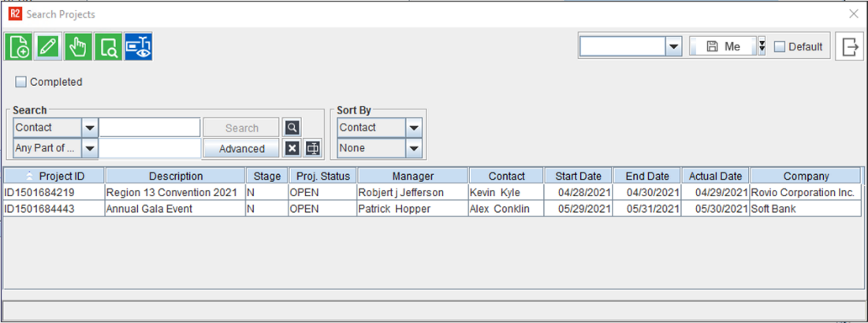Image resolution: width=868 pixels, height=323 pixels.
Task: Click the X clear search icon
Action: coord(292,148)
